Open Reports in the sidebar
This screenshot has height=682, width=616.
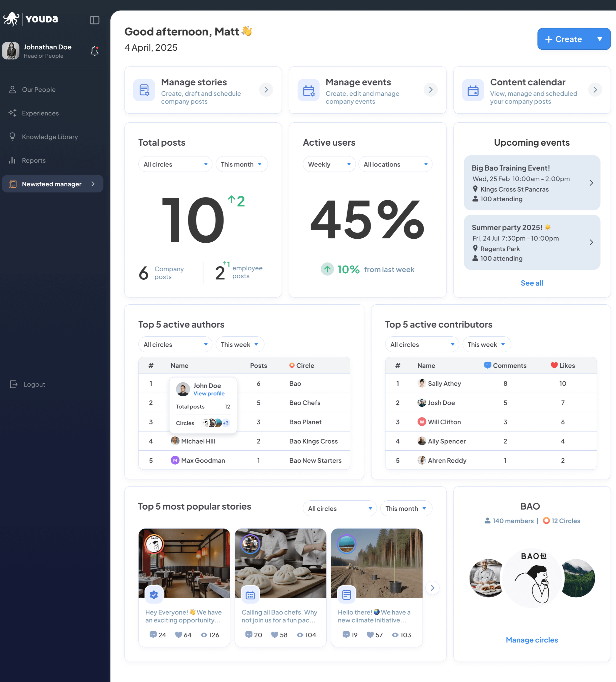(34, 160)
